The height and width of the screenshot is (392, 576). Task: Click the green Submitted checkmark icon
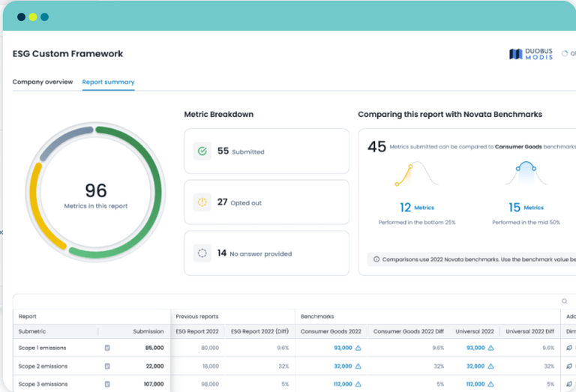coord(202,151)
